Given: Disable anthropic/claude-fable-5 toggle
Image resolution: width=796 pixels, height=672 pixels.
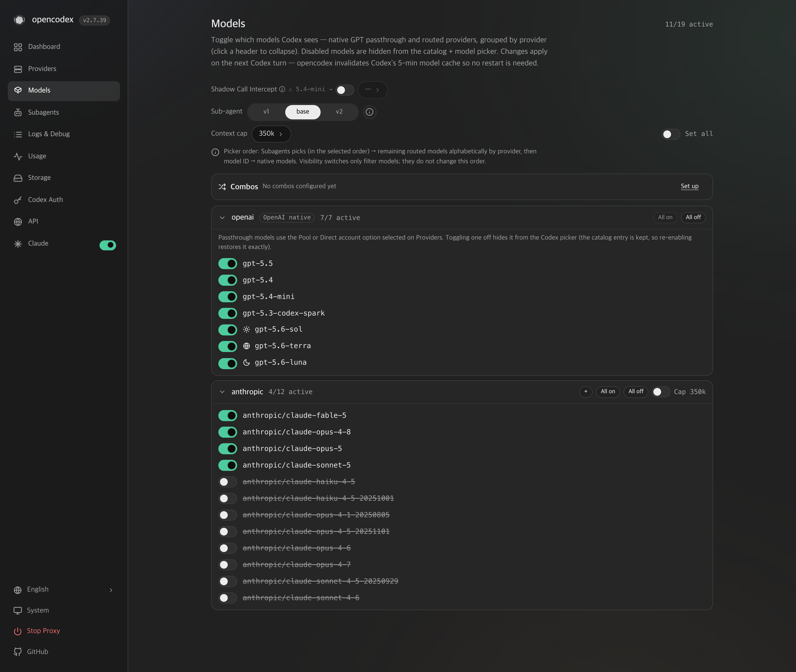Looking at the screenshot, I should tap(227, 416).
